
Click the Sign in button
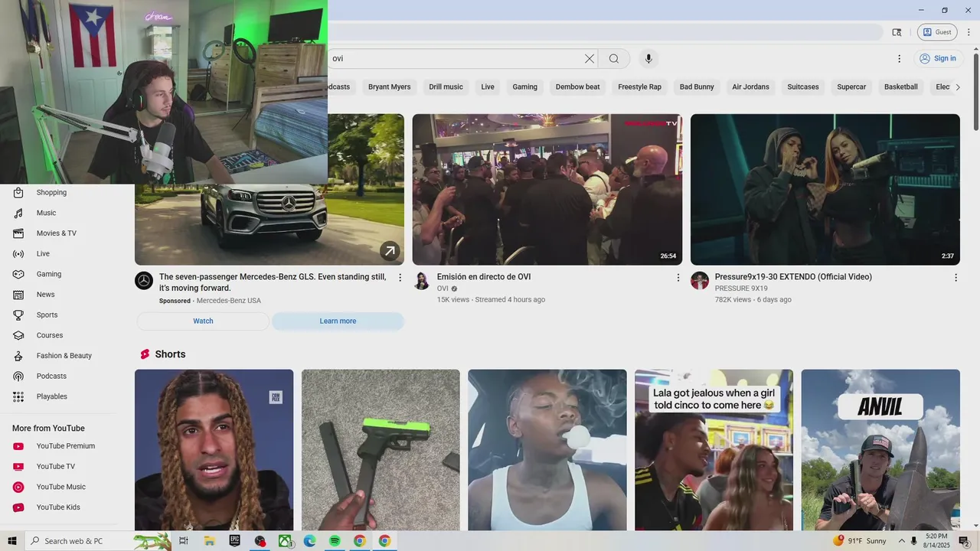[x=938, y=59]
